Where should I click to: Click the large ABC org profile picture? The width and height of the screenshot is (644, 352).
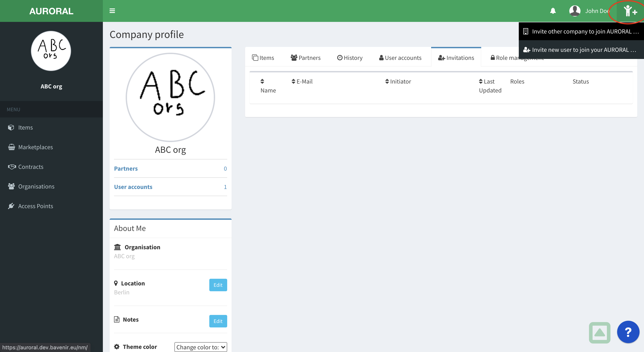170,97
